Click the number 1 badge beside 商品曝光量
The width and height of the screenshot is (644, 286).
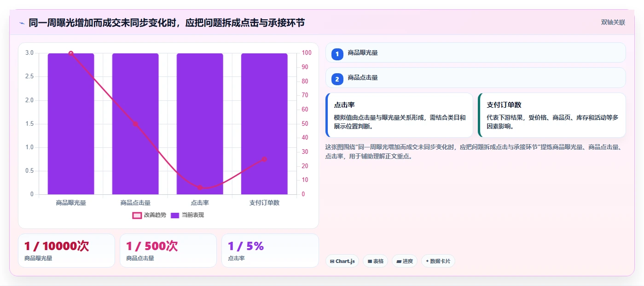click(337, 54)
